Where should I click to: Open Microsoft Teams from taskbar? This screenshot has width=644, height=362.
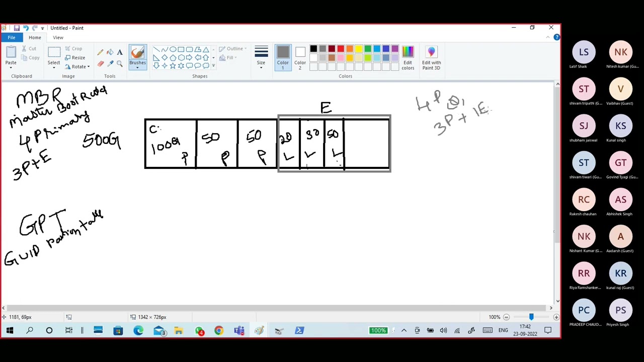239,330
